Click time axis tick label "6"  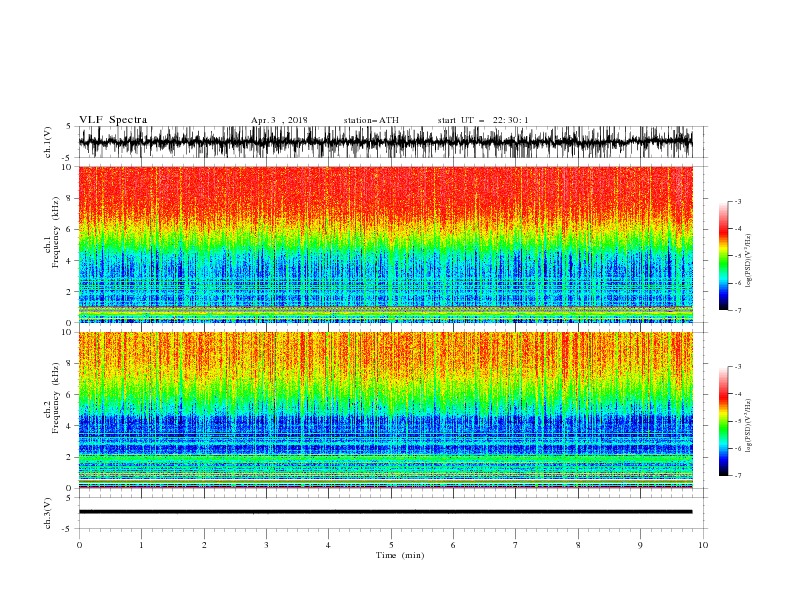[453, 545]
